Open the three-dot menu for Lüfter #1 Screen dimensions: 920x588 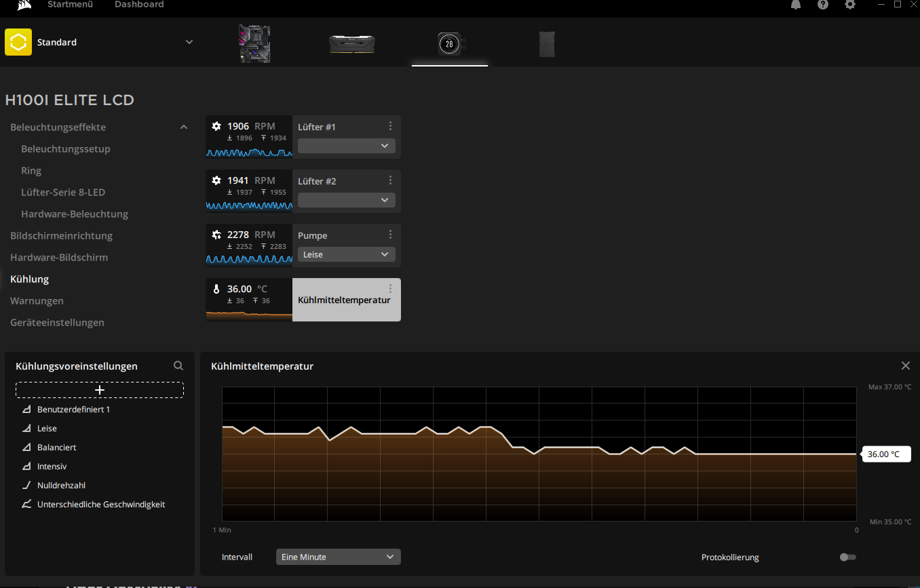pos(390,126)
